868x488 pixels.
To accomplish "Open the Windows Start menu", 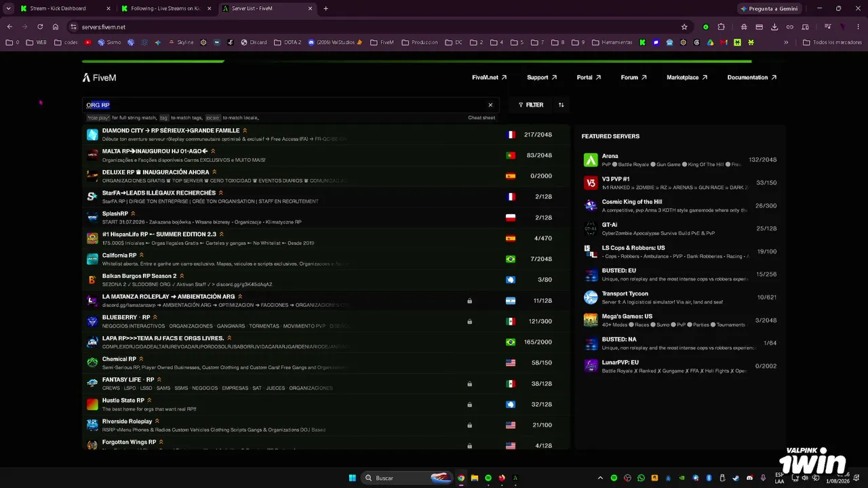I will (x=353, y=478).
